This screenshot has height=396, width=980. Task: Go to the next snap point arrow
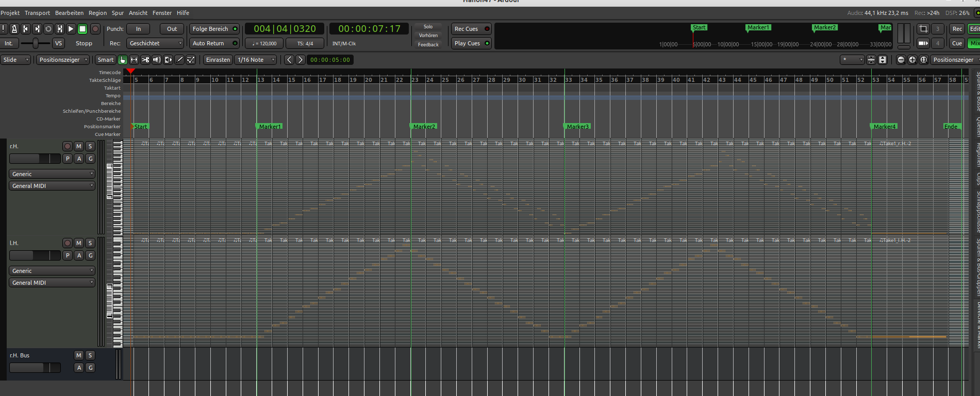tap(300, 60)
